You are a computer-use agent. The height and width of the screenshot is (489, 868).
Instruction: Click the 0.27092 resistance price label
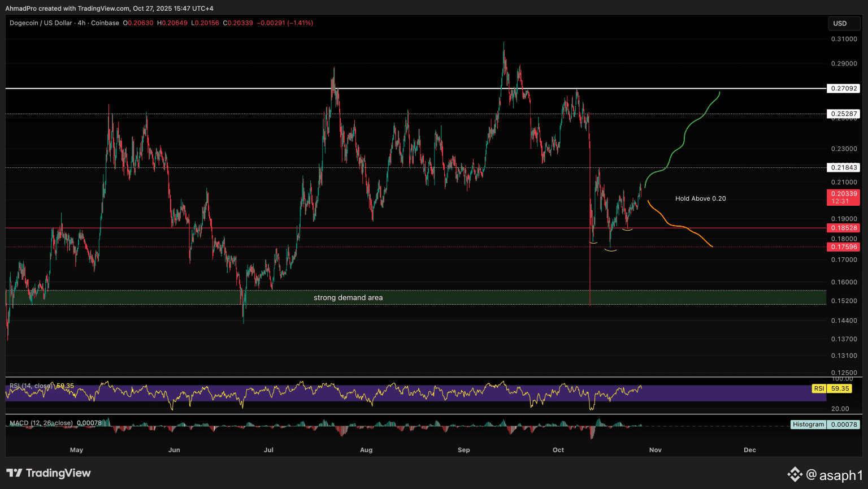click(x=843, y=89)
